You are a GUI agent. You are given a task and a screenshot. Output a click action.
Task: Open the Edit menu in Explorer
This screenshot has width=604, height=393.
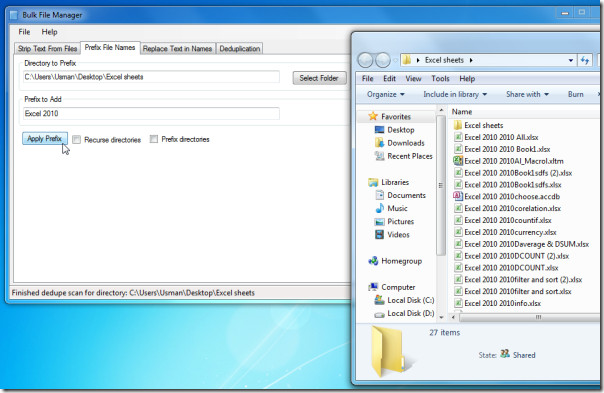point(389,79)
